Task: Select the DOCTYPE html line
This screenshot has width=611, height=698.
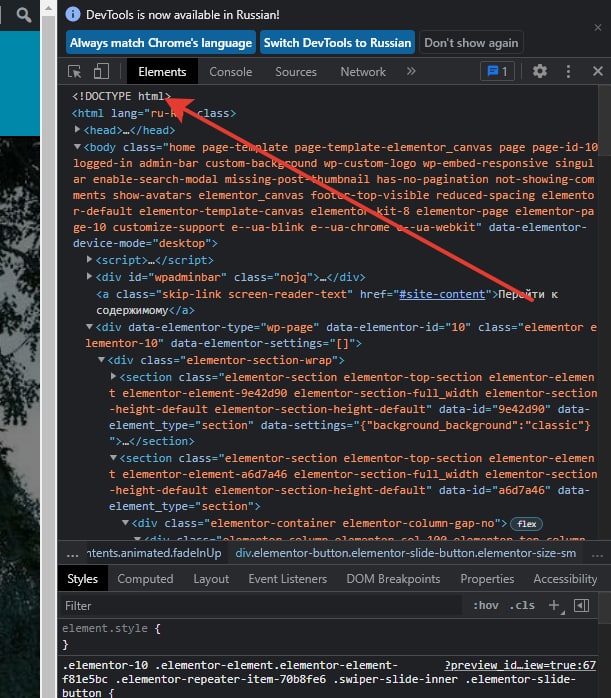Action: coord(121,96)
